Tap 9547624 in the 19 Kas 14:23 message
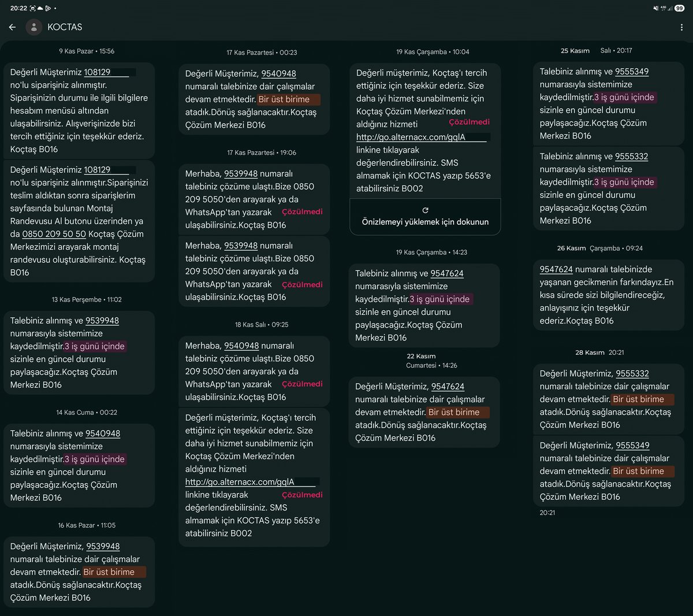 447,273
